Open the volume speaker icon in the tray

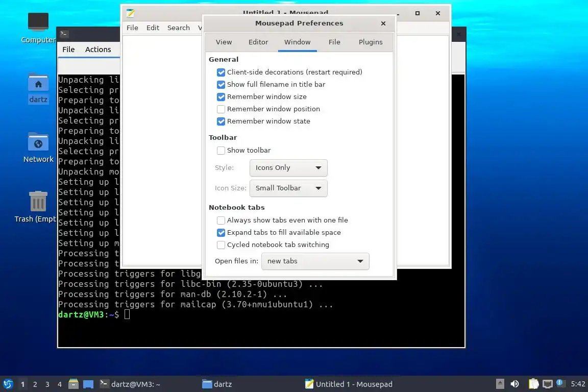click(514, 384)
